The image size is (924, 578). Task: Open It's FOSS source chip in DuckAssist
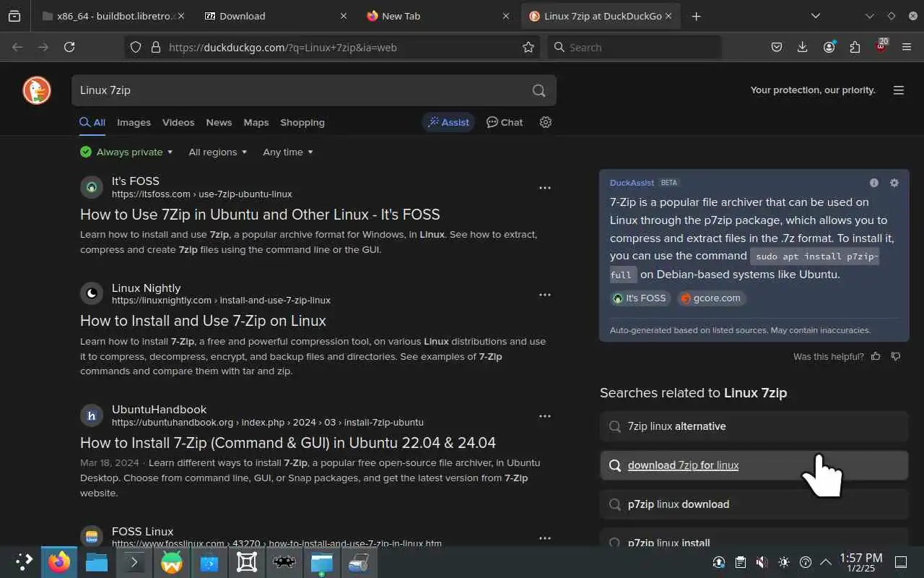640,298
